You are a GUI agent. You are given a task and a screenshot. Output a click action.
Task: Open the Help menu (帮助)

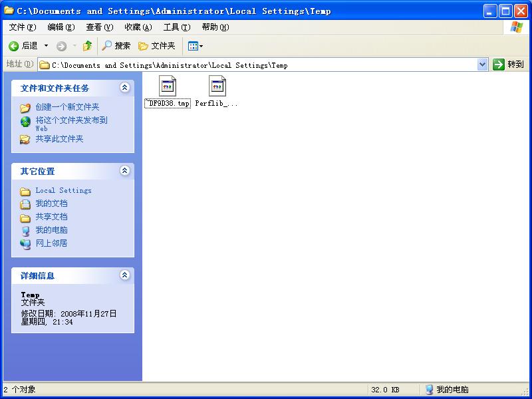[215, 27]
